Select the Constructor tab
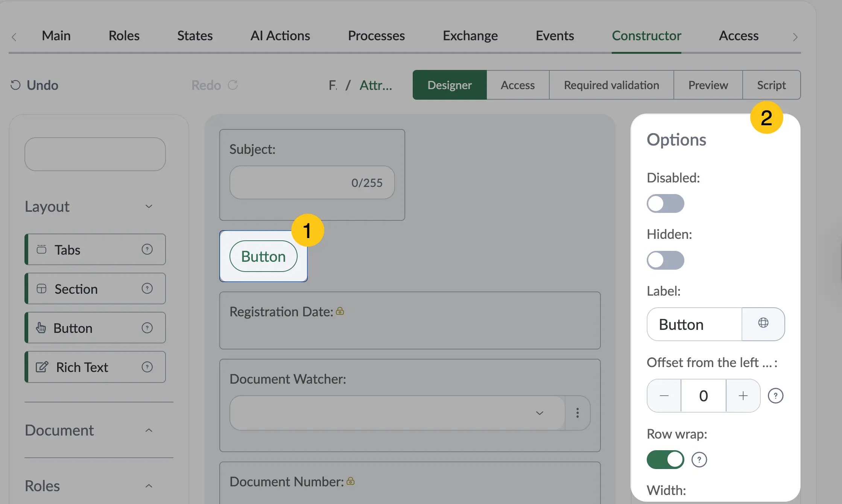Screen dimensions: 842x504 pyautogui.click(x=646, y=36)
